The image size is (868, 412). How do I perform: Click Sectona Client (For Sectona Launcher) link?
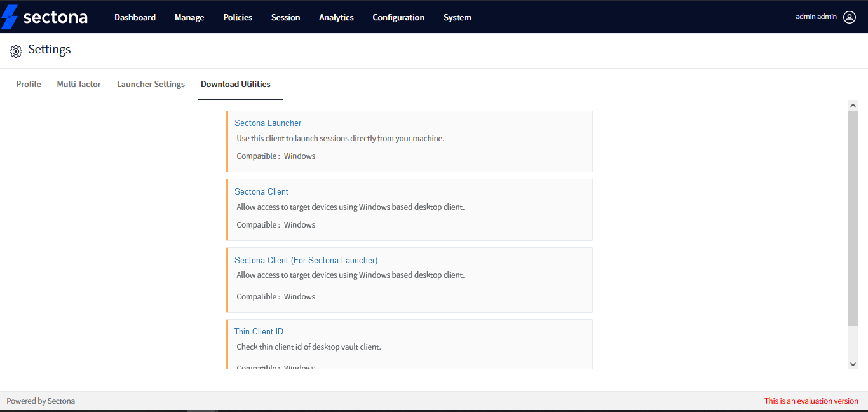[306, 260]
